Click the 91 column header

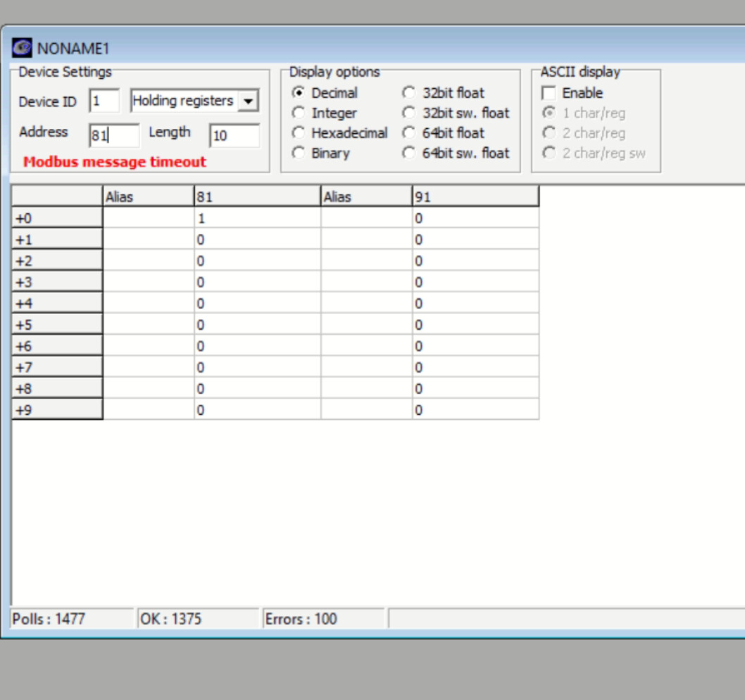[x=475, y=197]
